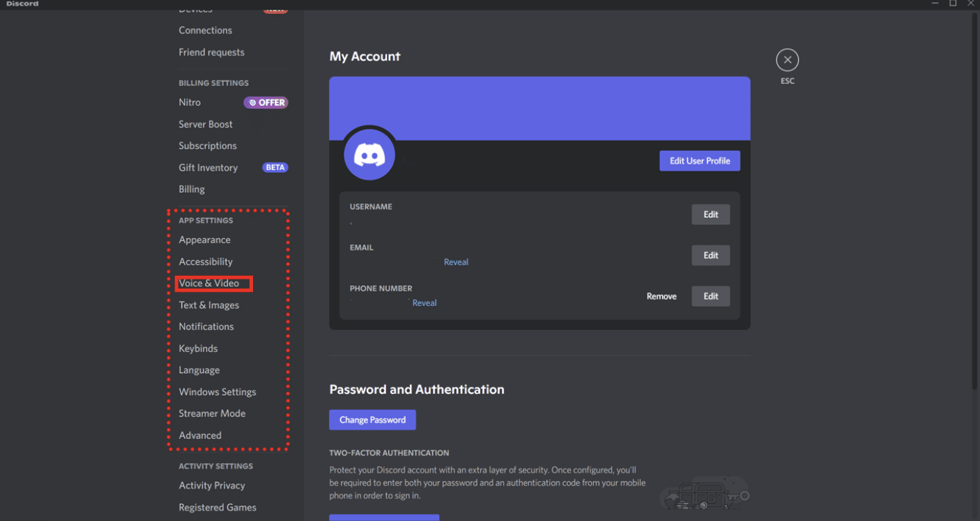Open Keybinds settings

198,348
